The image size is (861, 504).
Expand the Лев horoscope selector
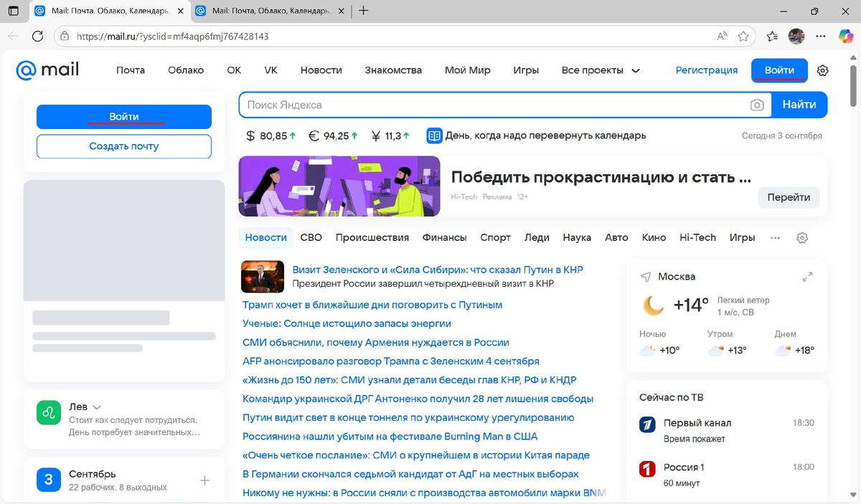click(96, 406)
